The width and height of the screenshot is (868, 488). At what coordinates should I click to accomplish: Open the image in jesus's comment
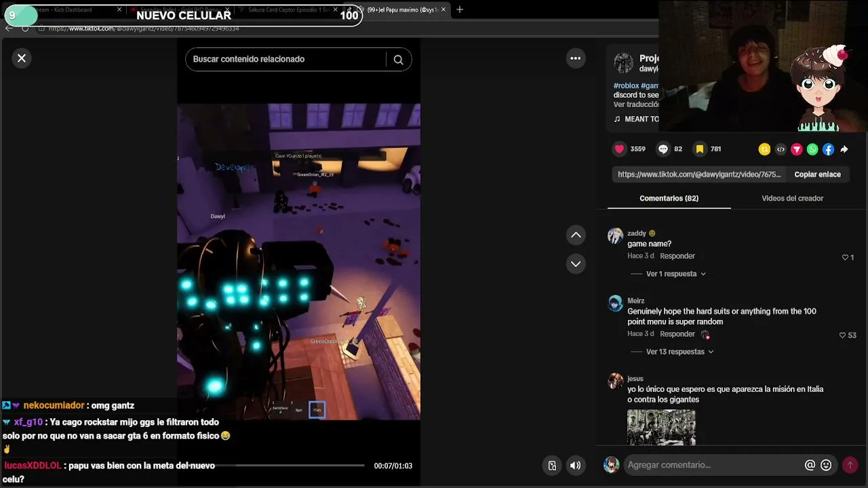pyautogui.click(x=661, y=427)
